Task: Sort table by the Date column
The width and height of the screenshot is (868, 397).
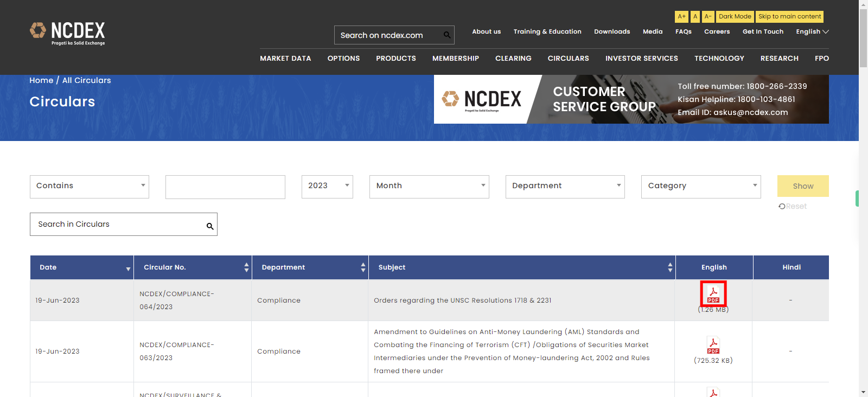Action: [x=82, y=267]
